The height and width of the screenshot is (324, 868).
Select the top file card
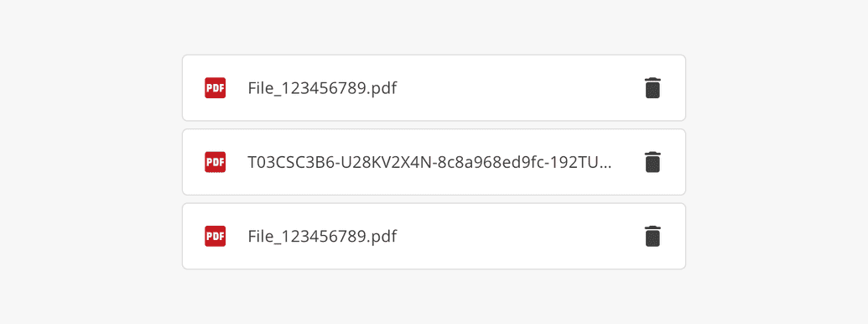coord(434,88)
